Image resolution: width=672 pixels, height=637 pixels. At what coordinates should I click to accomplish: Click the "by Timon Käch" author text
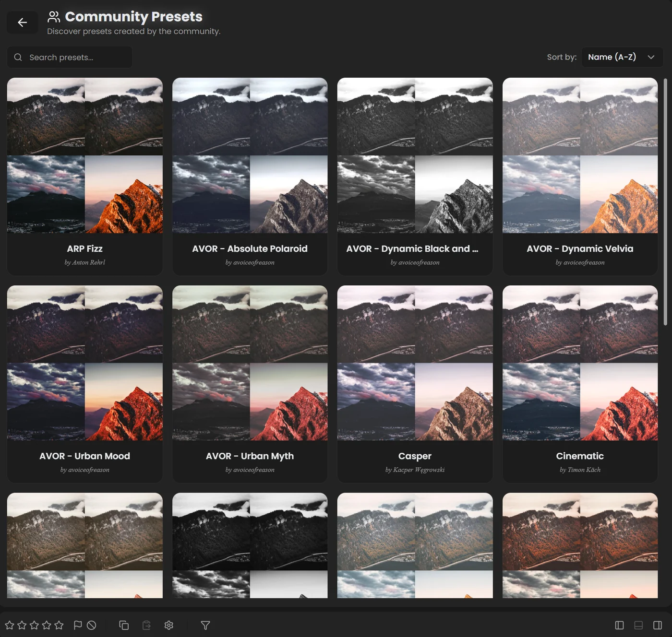pyautogui.click(x=580, y=470)
